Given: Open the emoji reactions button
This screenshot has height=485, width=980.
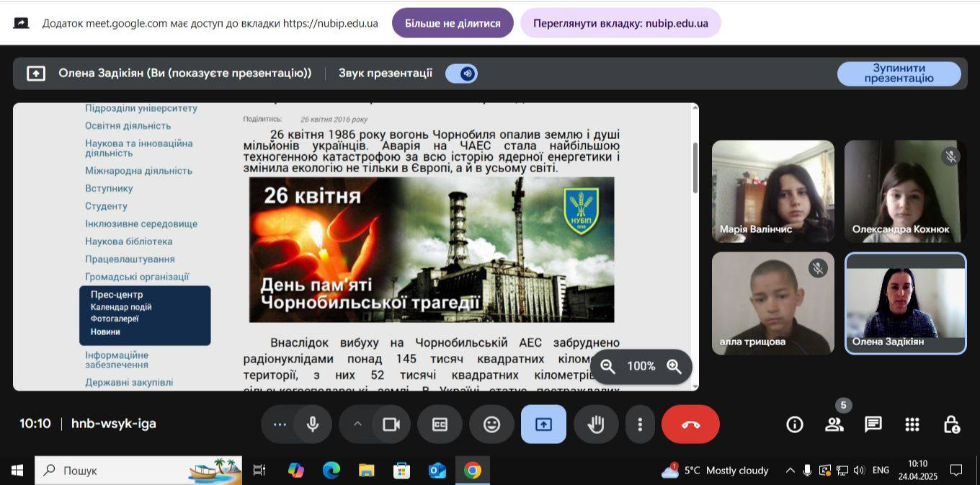Looking at the screenshot, I should 491,424.
